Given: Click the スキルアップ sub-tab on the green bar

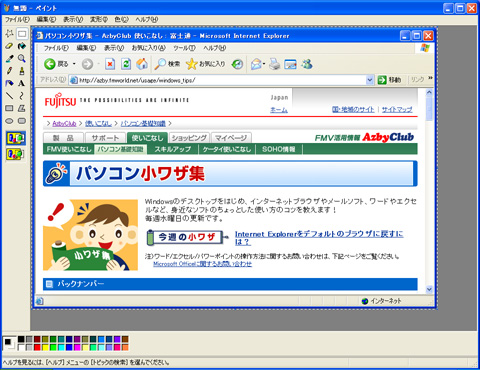Looking at the screenshot, I should [172, 149].
